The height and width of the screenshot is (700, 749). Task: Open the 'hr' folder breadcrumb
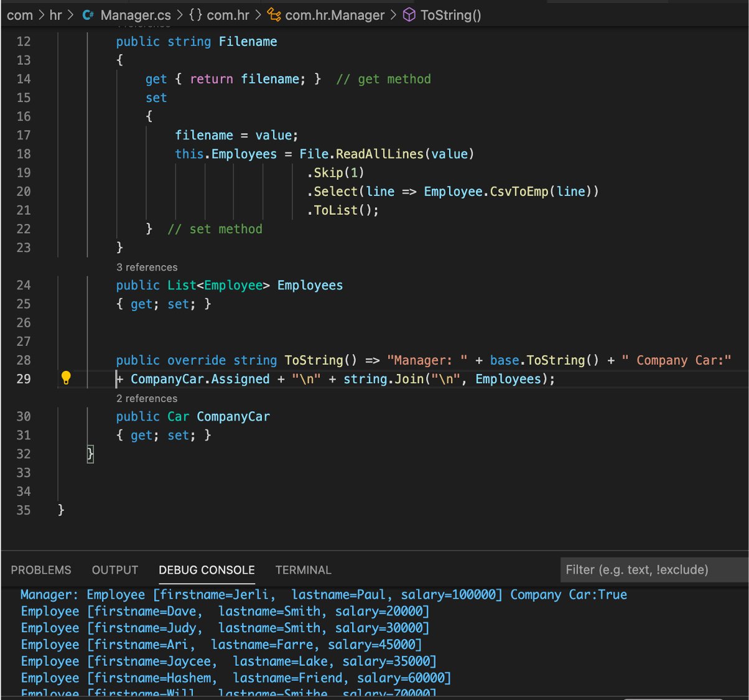(x=55, y=15)
